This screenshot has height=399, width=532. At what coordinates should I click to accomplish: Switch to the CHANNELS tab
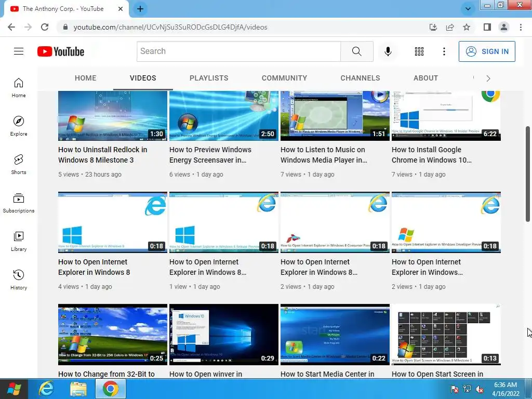tap(361, 78)
